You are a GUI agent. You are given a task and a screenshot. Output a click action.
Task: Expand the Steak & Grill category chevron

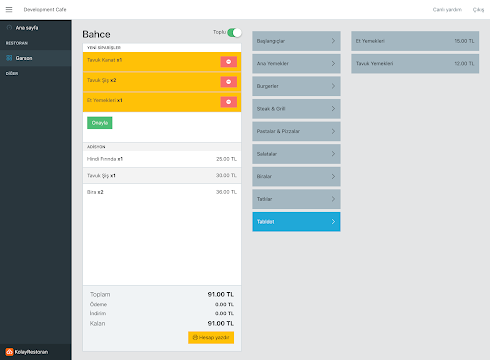click(333, 109)
